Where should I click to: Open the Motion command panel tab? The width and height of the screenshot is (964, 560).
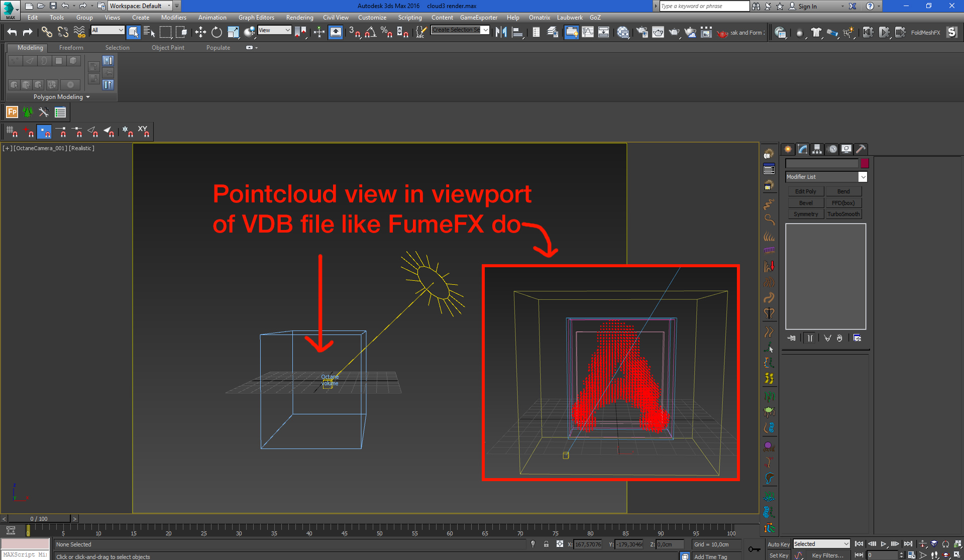point(832,149)
